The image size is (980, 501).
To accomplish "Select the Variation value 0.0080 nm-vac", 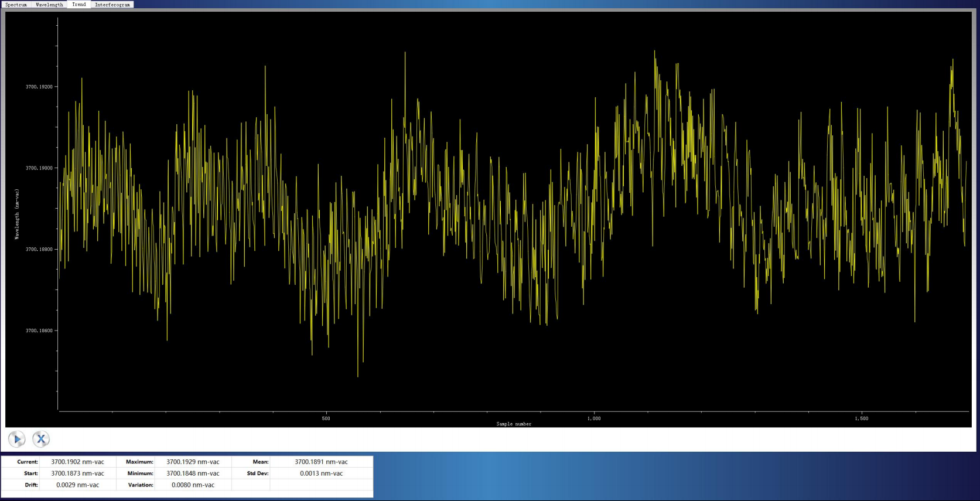I will click(193, 485).
